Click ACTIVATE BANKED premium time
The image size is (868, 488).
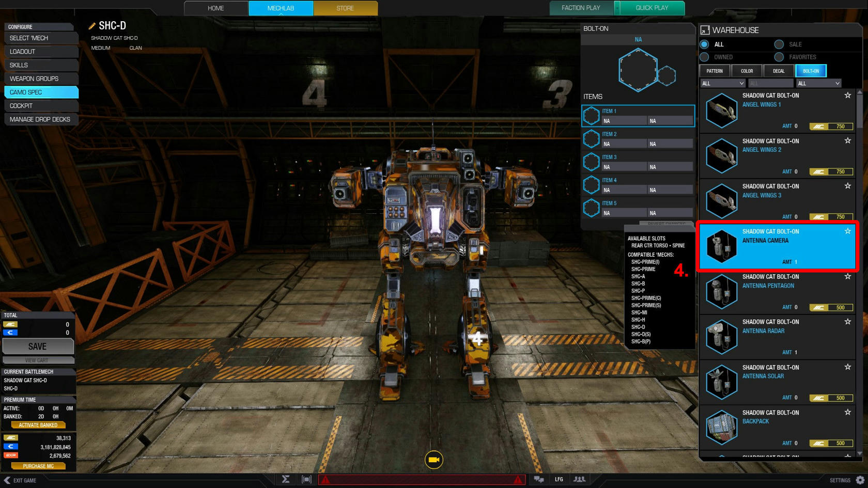[38, 425]
